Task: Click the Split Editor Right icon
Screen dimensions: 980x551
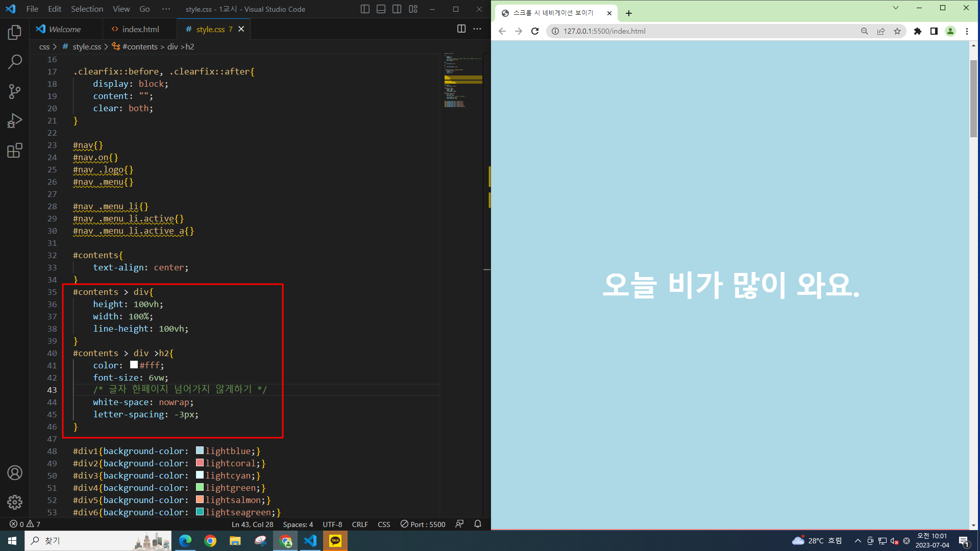Action: point(461,29)
